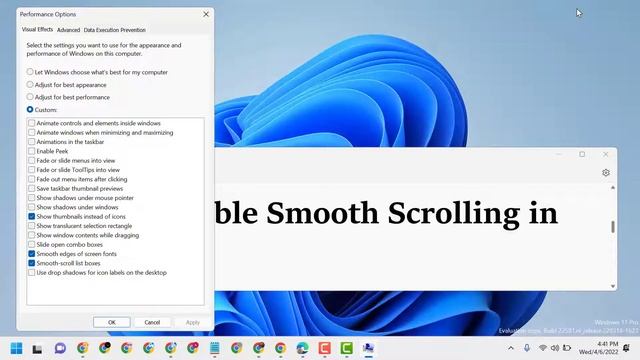Check Use drop shadows for icon labels

click(31, 273)
